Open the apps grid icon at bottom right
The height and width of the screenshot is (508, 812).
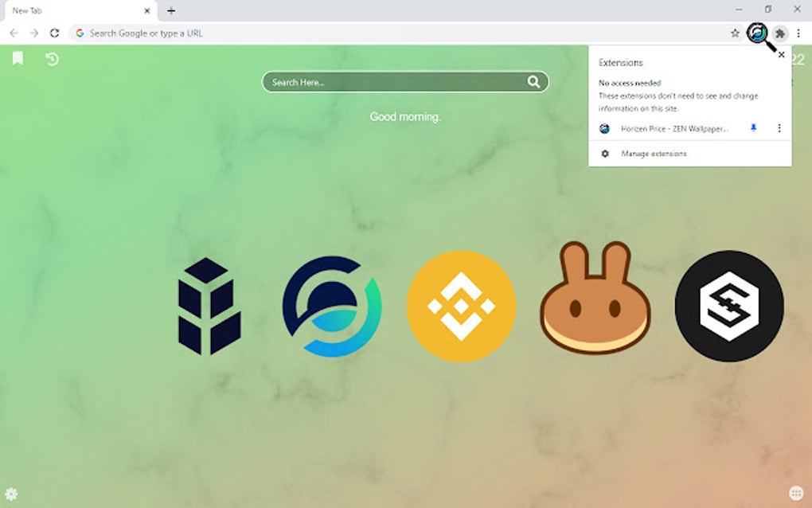[796, 493]
